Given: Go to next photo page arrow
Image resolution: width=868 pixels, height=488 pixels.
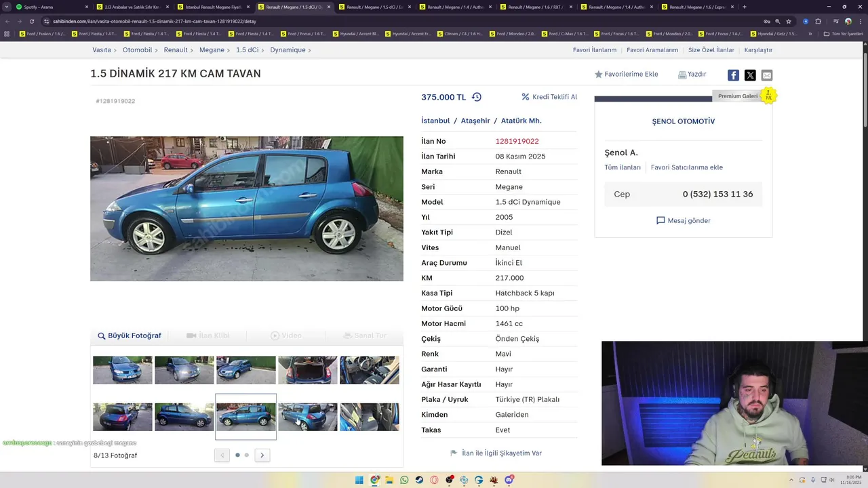Looking at the screenshot, I should click(262, 455).
